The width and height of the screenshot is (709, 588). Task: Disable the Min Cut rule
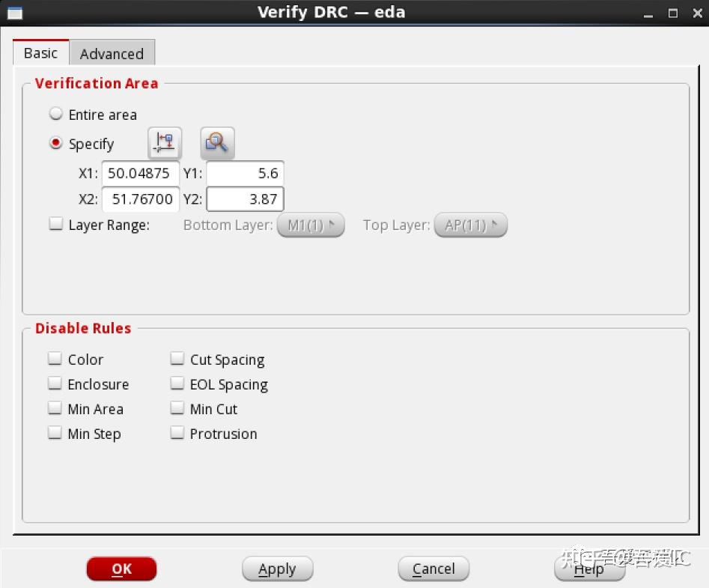pos(177,407)
